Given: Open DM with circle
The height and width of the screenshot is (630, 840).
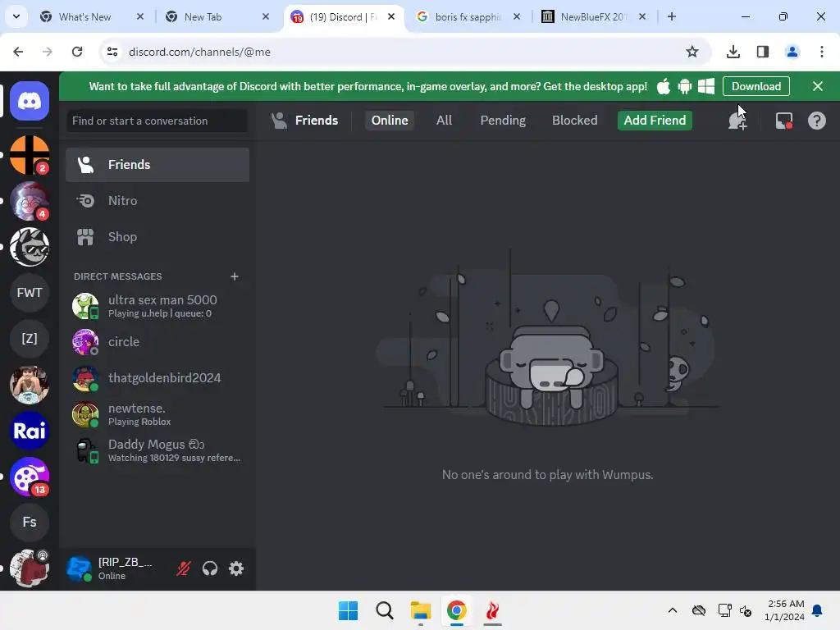Looking at the screenshot, I should pyautogui.click(x=157, y=342).
